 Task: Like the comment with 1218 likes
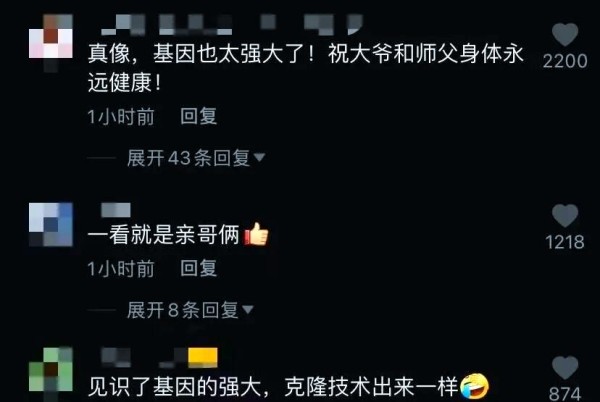tap(565, 215)
